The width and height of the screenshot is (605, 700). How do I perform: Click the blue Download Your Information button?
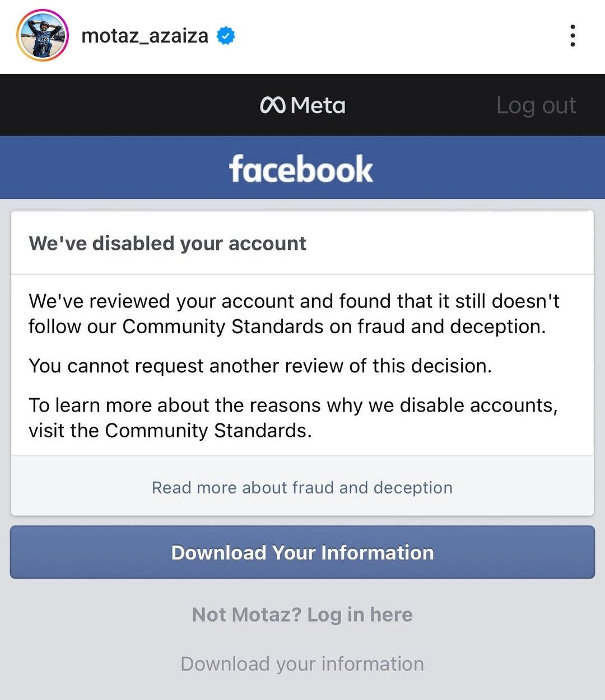302,552
